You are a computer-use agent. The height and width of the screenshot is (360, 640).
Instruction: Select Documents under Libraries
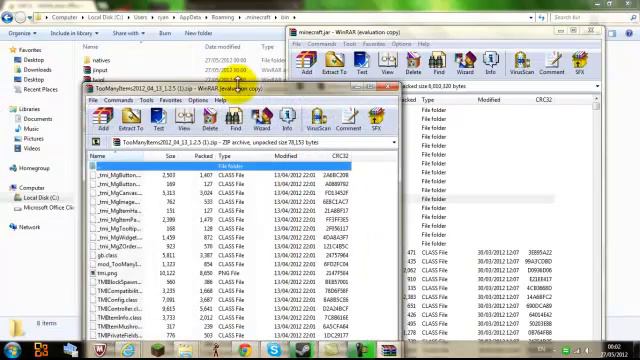(38, 119)
